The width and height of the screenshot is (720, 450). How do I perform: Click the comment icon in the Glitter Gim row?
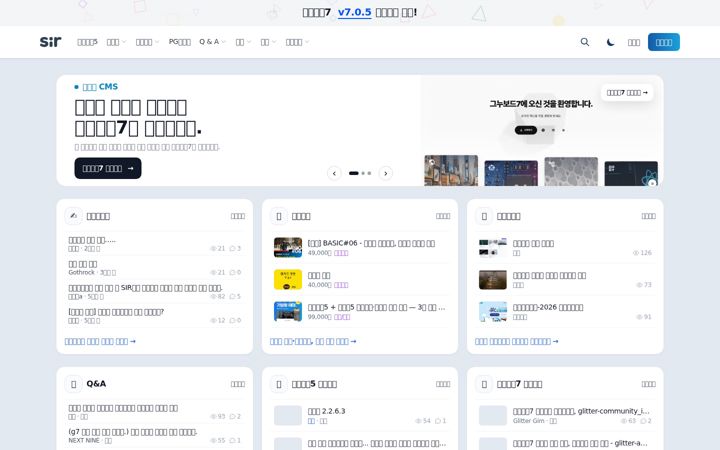pos(643,421)
